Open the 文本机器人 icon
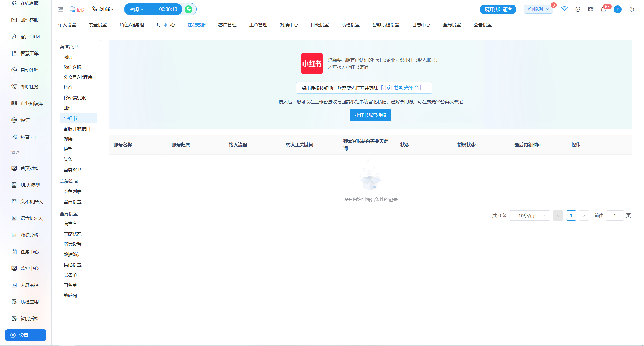Image resolution: width=644 pixels, height=346 pixels. point(14,202)
